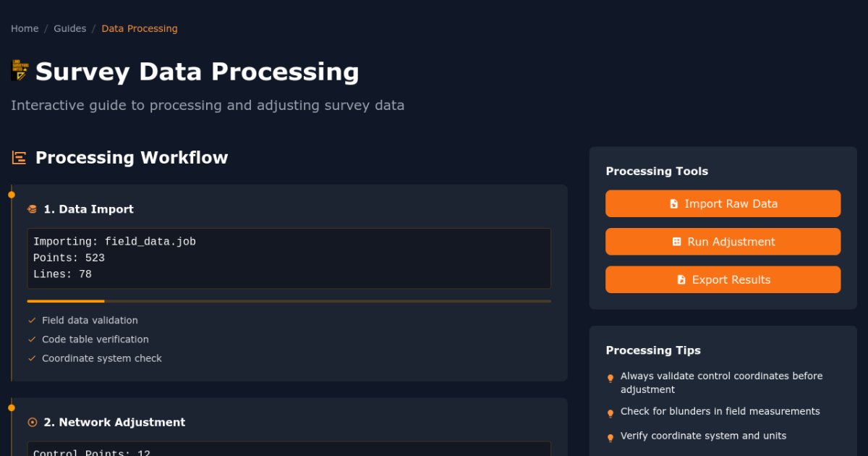Navigate to Home via the breadcrumb link

(24, 28)
